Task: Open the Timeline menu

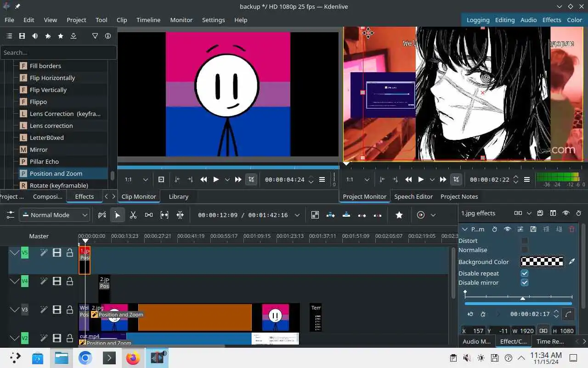Action: (148, 20)
